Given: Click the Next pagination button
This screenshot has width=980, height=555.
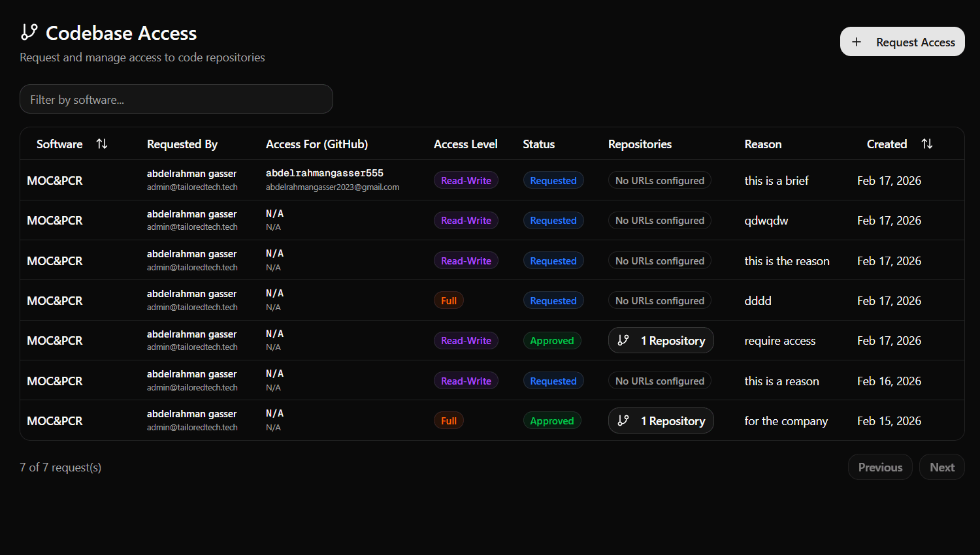Looking at the screenshot, I should (x=941, y=467).
